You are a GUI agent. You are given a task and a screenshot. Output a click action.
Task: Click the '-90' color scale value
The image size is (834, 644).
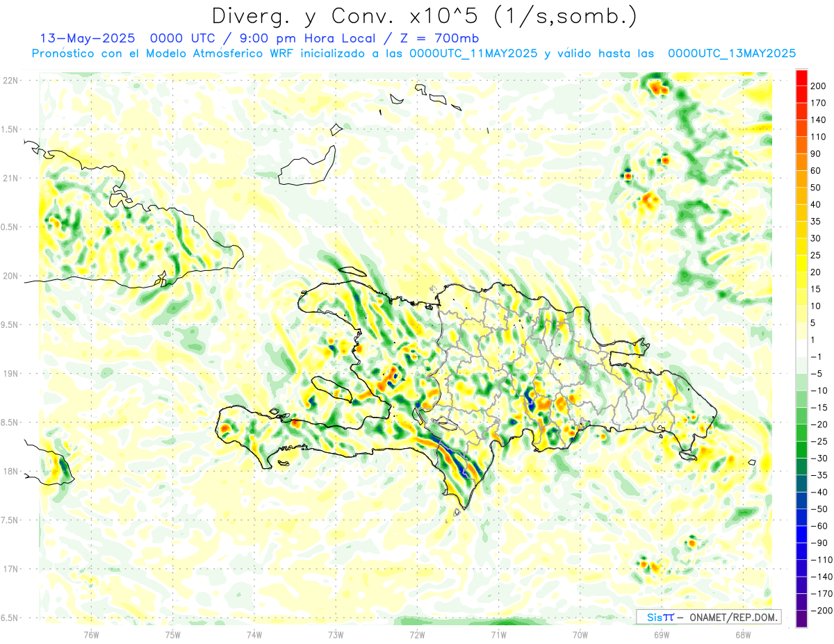pyautogui.click(x=821, y=543)
